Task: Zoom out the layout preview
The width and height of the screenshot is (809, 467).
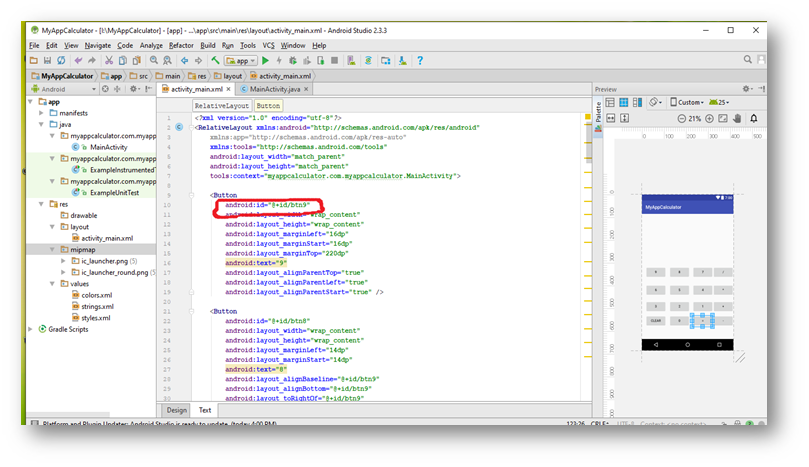Action: [x=682, y=118]
